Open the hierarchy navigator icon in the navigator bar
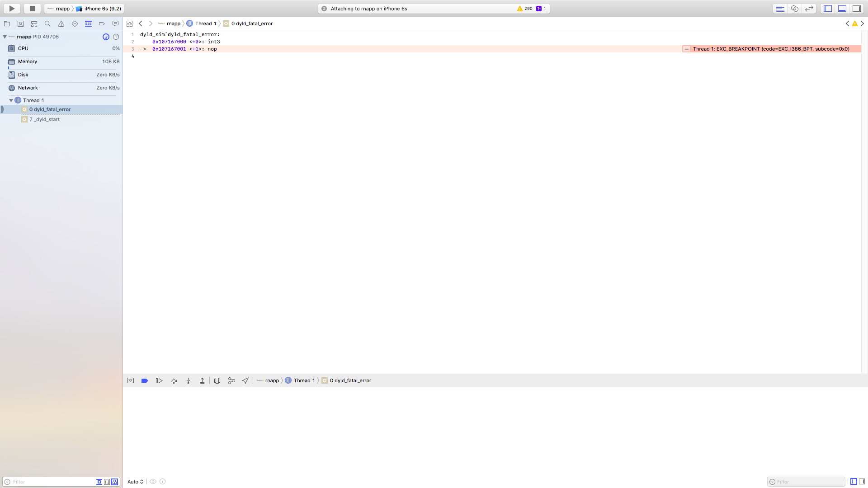868x488 pixels. click(x=34, y=23)
